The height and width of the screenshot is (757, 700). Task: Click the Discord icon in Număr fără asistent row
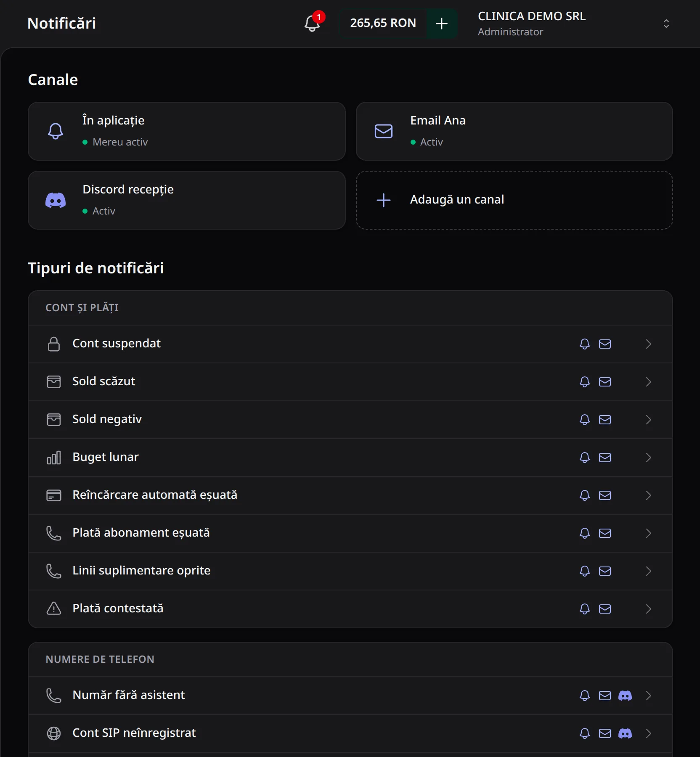point(625,696)
